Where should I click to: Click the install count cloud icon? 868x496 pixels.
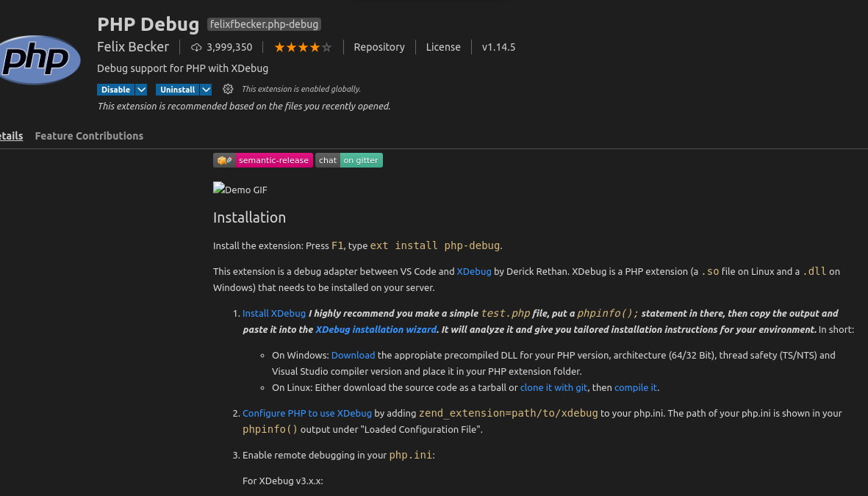196,48
